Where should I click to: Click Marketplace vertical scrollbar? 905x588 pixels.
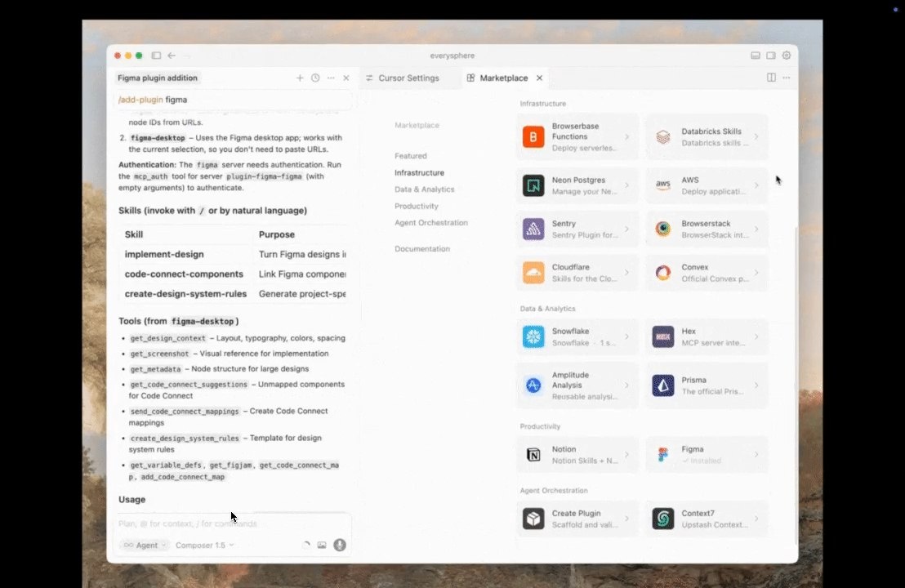[x=796, y=384]
